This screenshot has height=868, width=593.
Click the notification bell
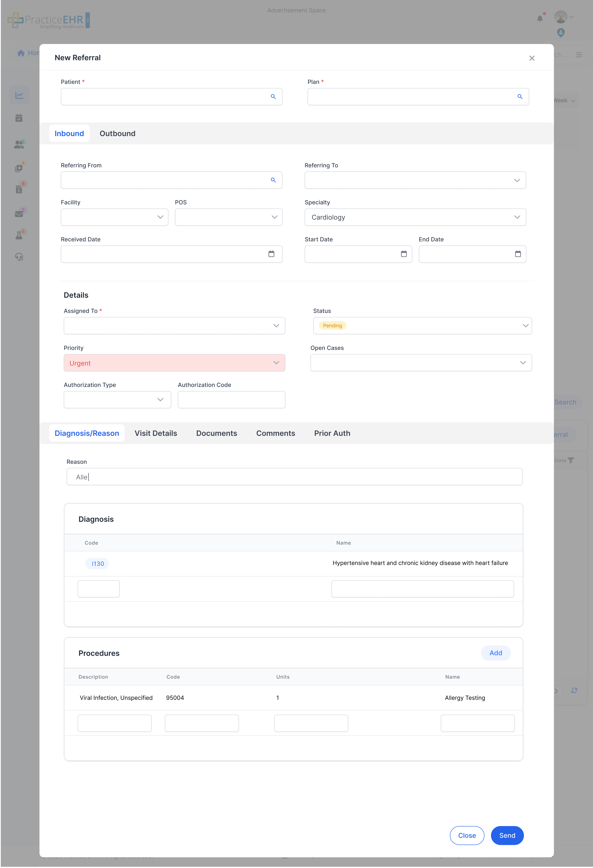point(540,18)
